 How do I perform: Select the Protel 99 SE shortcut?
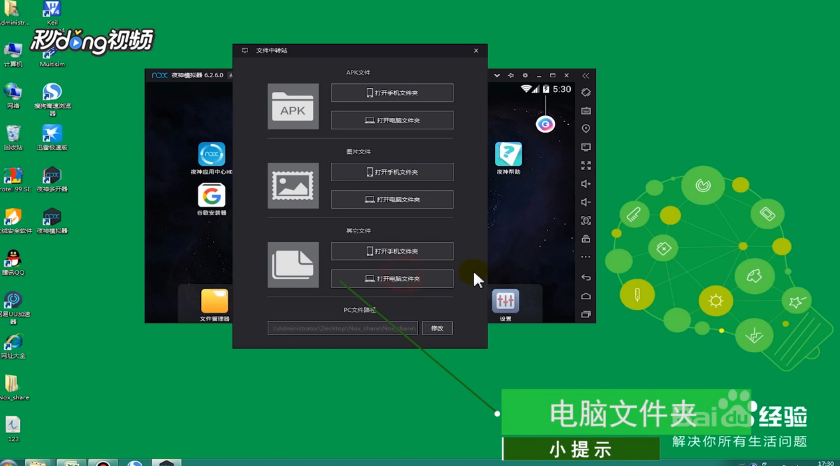pos(14,179)
